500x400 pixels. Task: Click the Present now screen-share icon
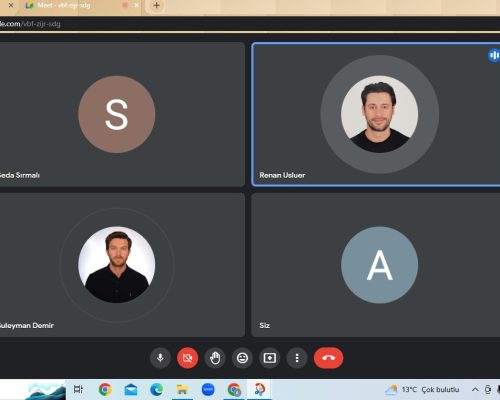(270, 358)
